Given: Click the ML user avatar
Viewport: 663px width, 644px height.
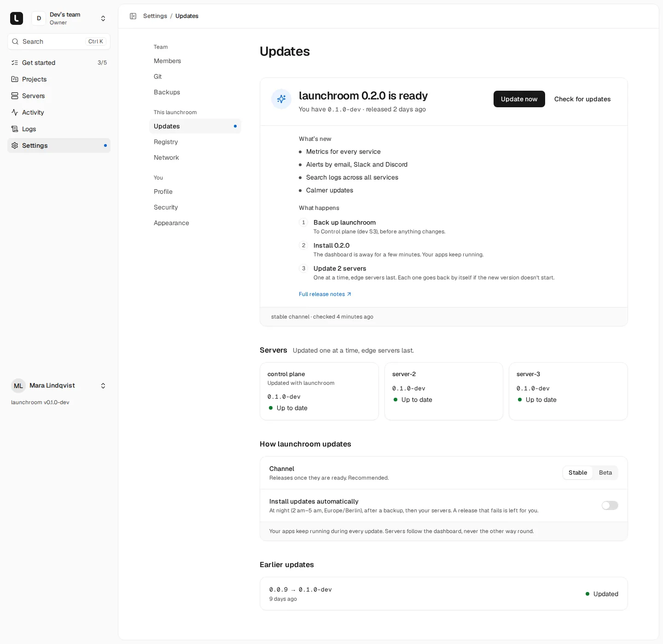Looking at the screenshot, I should click(x=18, y=386).
